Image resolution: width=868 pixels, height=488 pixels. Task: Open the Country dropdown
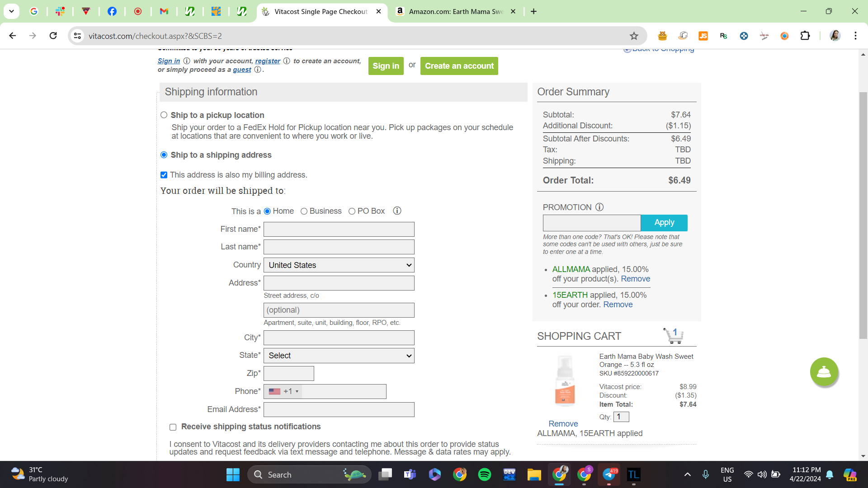(339, 265)
